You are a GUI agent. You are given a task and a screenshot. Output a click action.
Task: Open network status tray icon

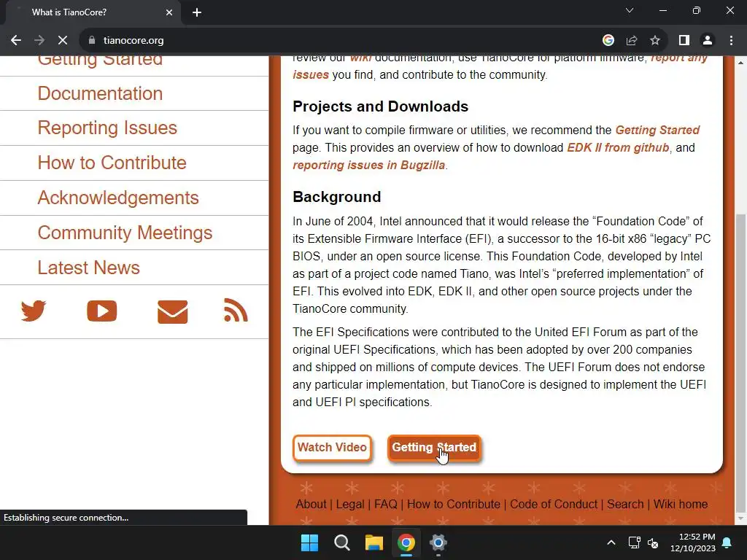pos(634,542)
